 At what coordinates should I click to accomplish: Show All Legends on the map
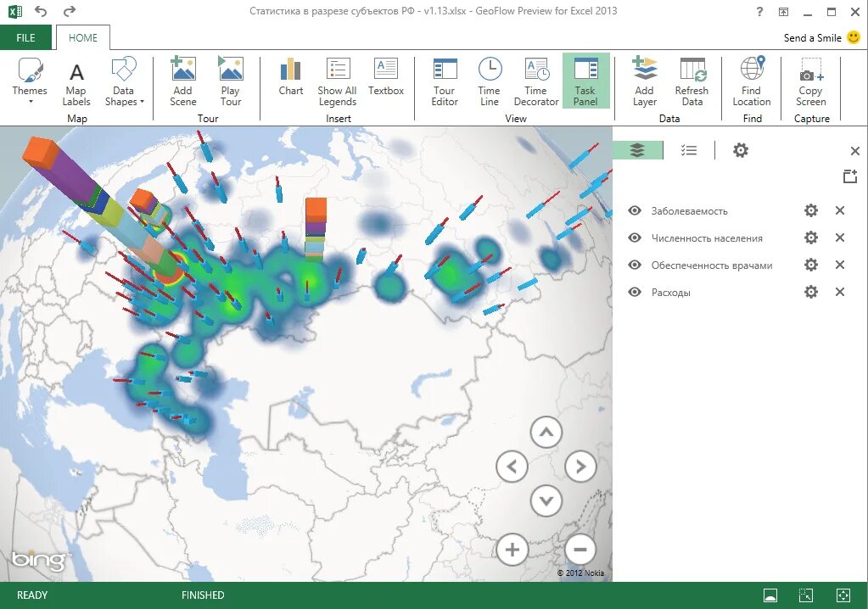click(x=337, y=81)
